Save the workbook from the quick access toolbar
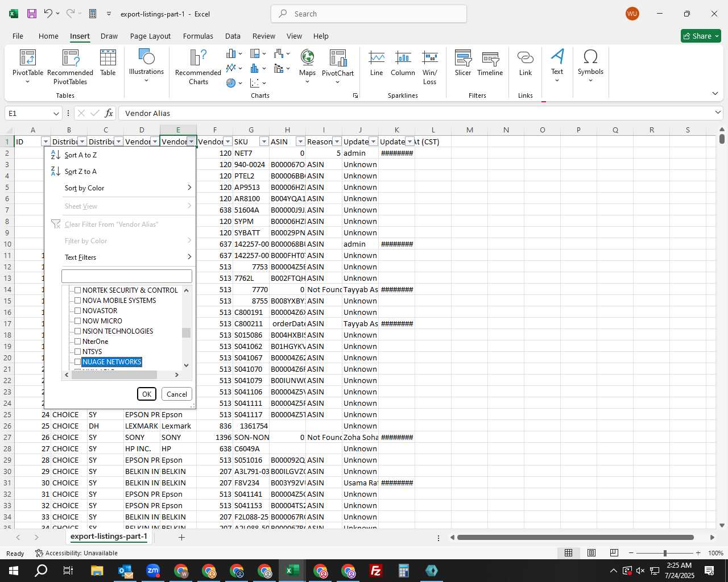 tap(32, 14)
